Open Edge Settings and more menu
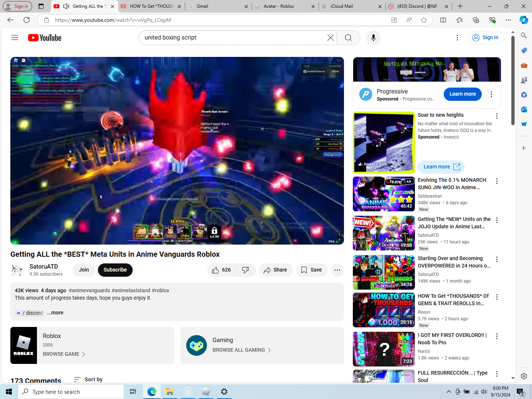Screen dimensions: 532x399 (x=508, y=20)
